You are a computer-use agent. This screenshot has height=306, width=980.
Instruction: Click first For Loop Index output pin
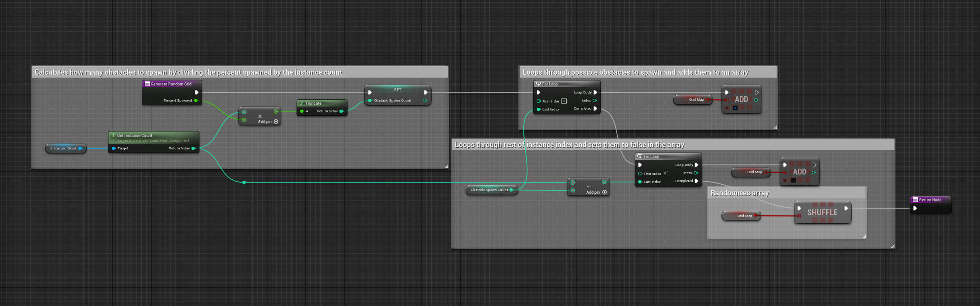click(x=594, y=101)
